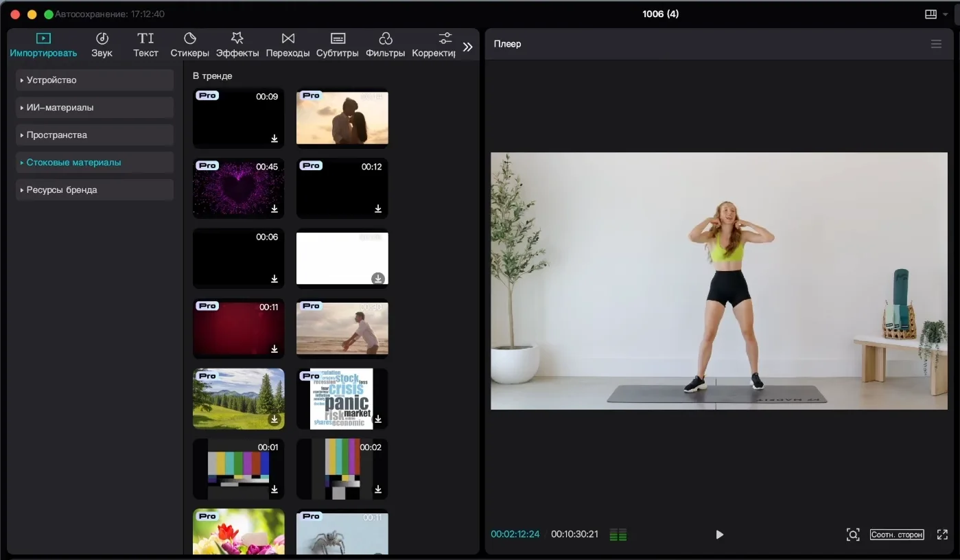Image resolution: width=960 pixels, height=560 pixels.
Task: Open the Звук audio tab
Action: pos(102,45)
